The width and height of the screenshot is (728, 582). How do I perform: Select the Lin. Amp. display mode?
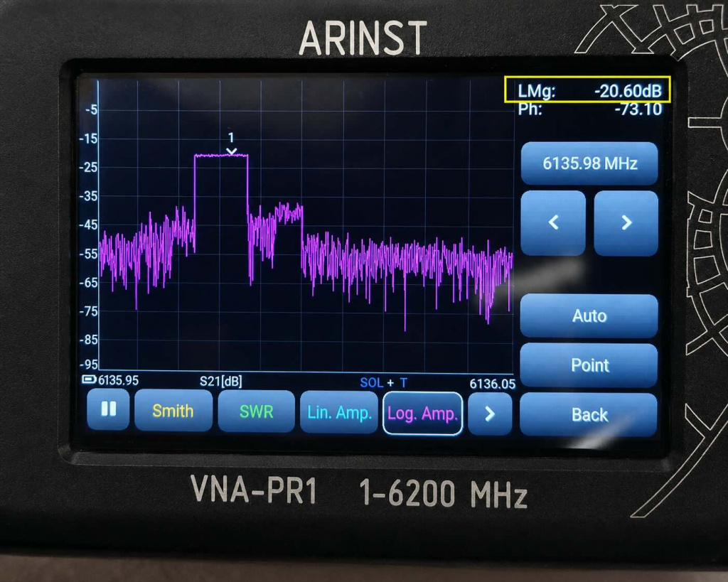coord(339,413)
